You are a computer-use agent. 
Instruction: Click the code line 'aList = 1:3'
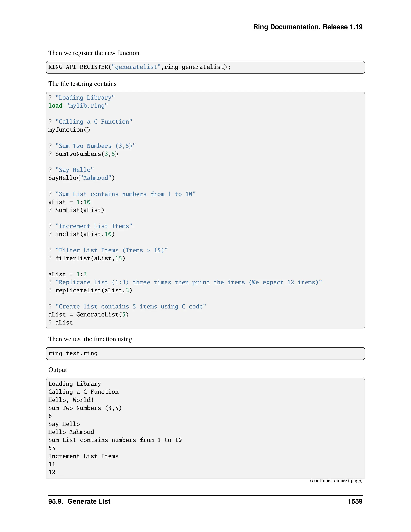(x=67, y=274)
